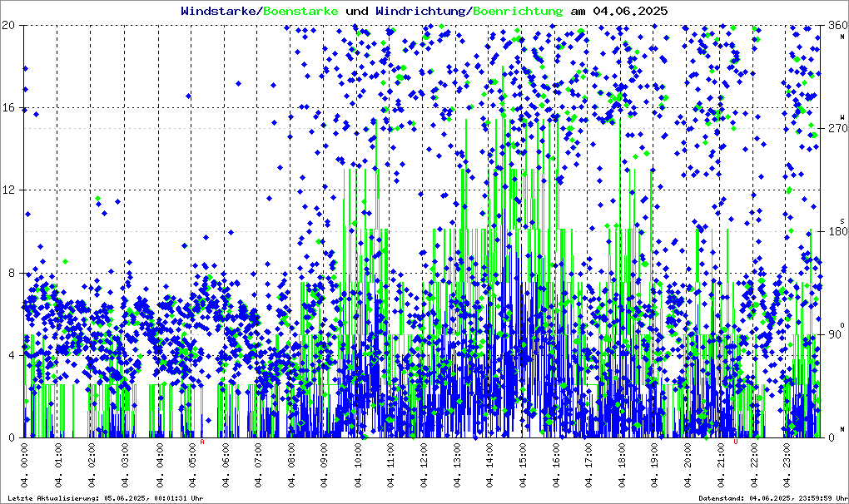
Task: Click the "04. 19:00" time label
Action: (x=654, y=466)
